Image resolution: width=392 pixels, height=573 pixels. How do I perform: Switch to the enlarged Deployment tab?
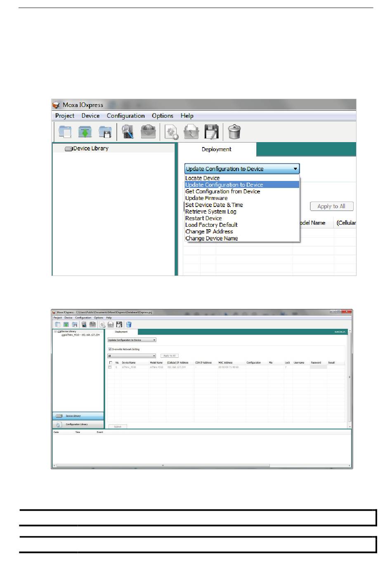coord(216,149)
